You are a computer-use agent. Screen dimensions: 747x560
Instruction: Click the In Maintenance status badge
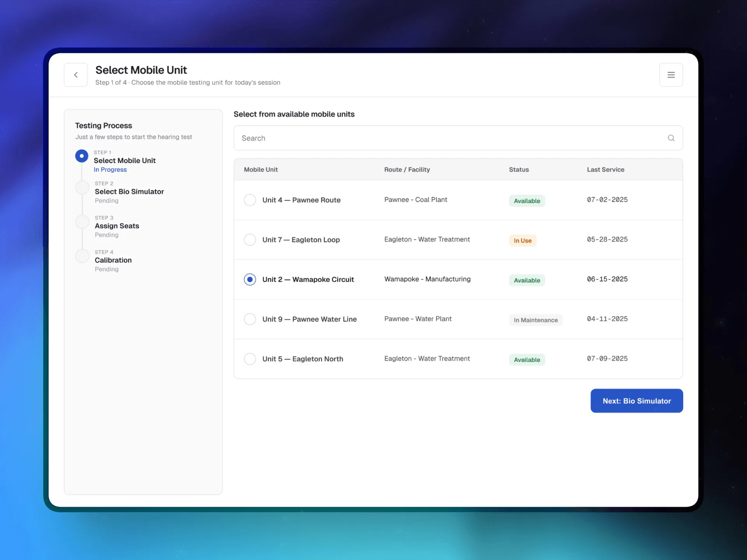[x=536, y=320]
